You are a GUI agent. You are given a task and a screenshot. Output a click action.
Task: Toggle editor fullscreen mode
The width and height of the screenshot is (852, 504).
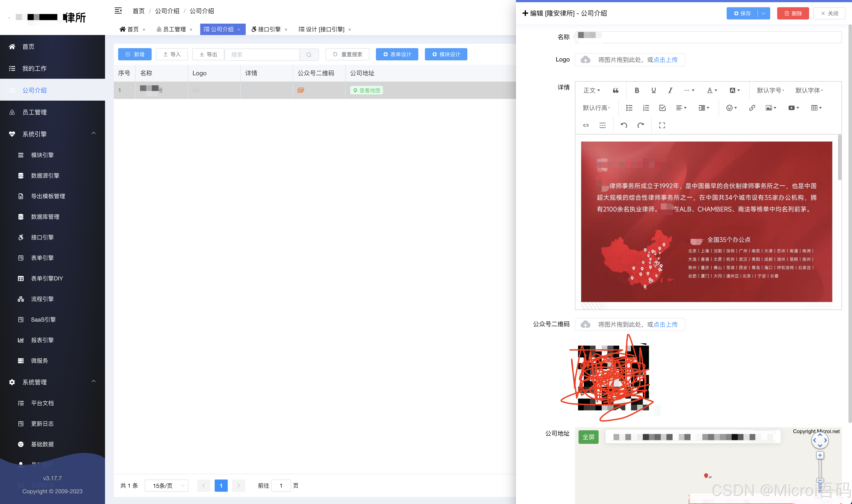point(662,125)
